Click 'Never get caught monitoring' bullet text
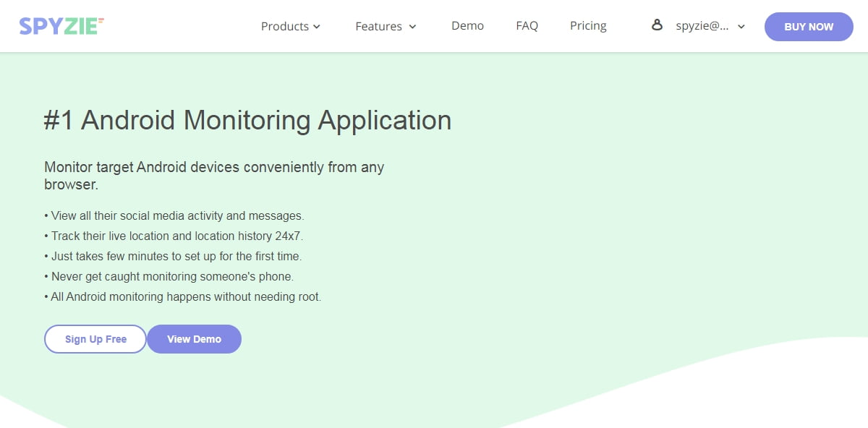The width and height of the screenshot is (868, 428). coord(169,276)
